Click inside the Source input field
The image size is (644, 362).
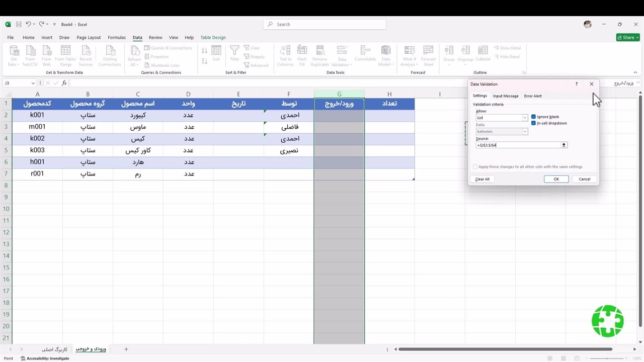pyautogui.click(x=518, y=145)
